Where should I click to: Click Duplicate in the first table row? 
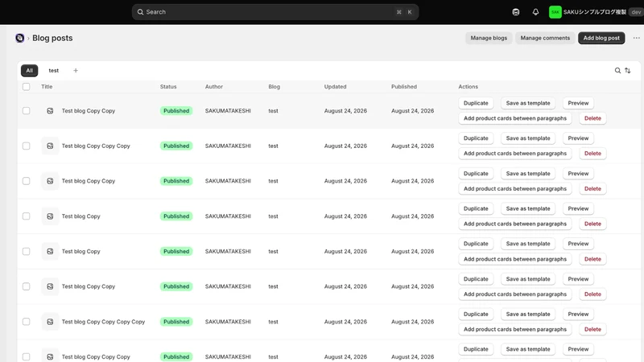(476, 103)
